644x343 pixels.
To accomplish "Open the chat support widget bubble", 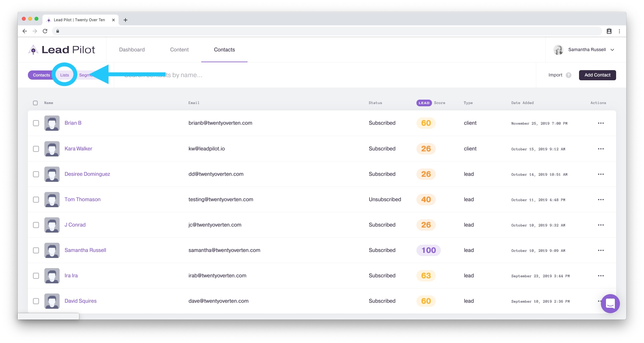I will coord(610,304).
